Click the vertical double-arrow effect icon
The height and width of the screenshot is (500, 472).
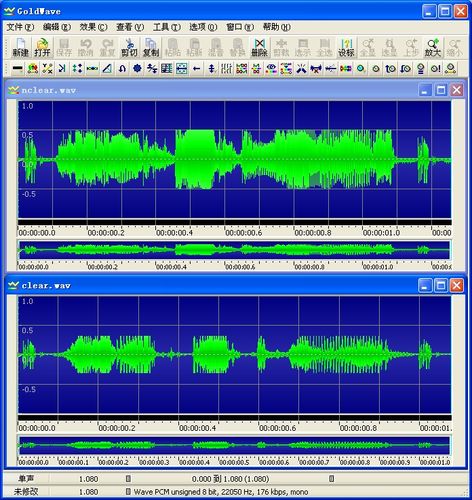click(212, 69)
